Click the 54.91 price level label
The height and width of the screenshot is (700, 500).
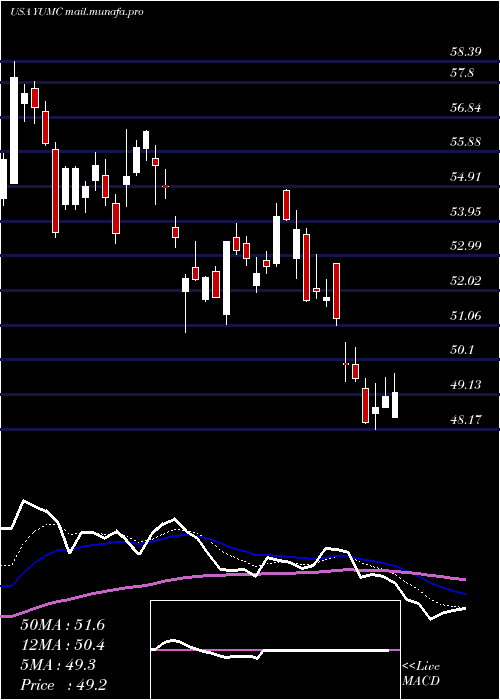(466, 177)
